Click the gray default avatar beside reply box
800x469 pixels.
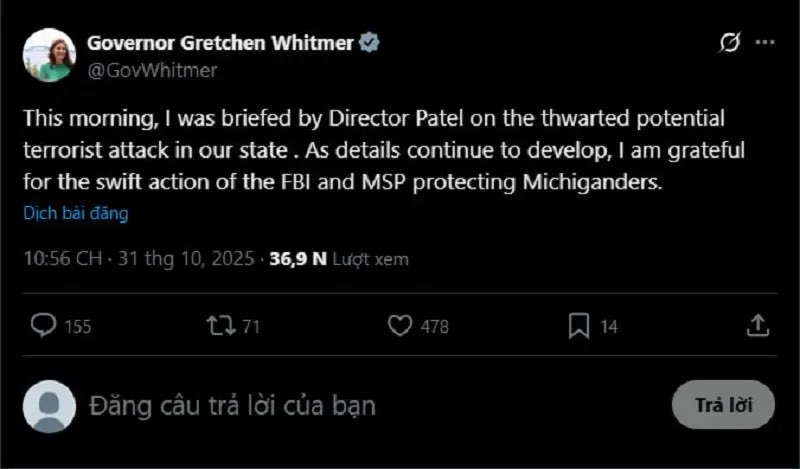(49, 405)
